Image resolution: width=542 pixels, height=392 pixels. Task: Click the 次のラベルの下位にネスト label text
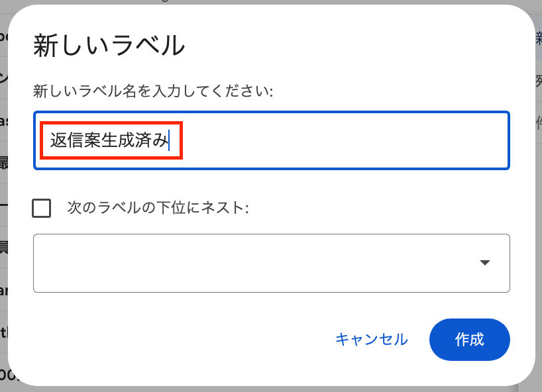[x=158, y=209]
